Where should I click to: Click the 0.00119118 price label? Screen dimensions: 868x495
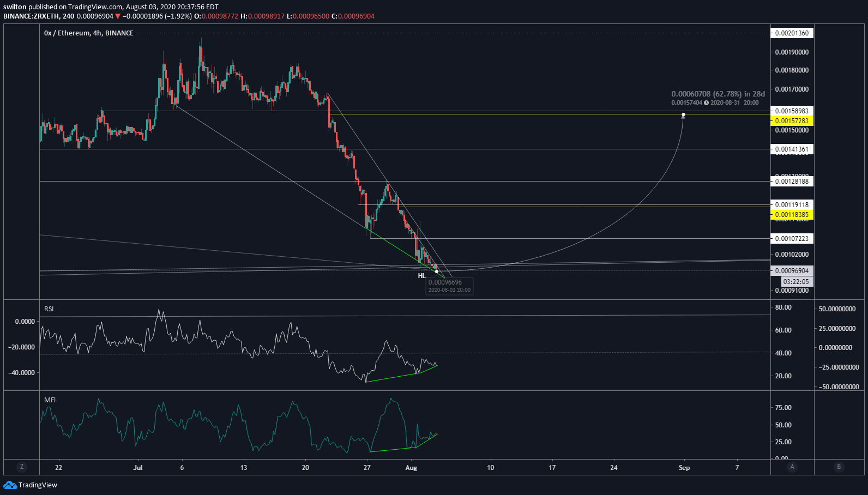point(792,205)
